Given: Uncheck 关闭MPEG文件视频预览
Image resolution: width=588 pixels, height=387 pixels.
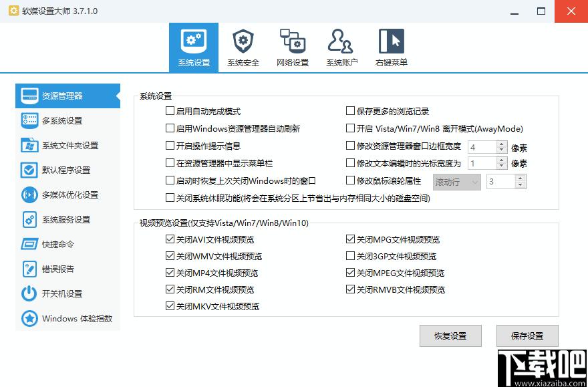Looking at the screenshot, I should (x=350, y=273).
